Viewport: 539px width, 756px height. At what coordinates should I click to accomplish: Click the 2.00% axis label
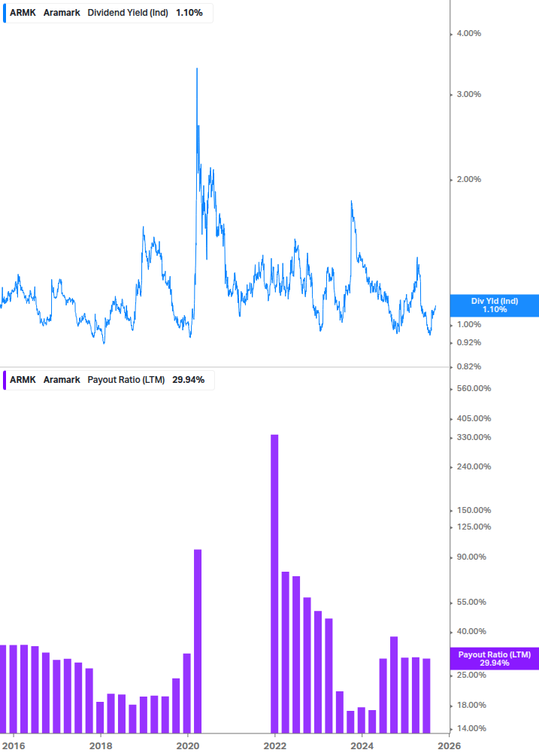click(x=468, y=179)
